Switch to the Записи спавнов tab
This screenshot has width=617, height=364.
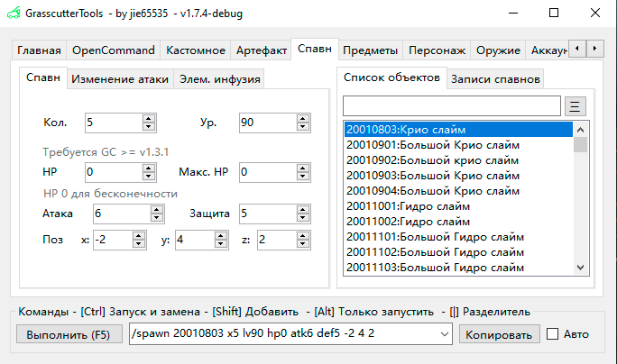tap(495, 78)
